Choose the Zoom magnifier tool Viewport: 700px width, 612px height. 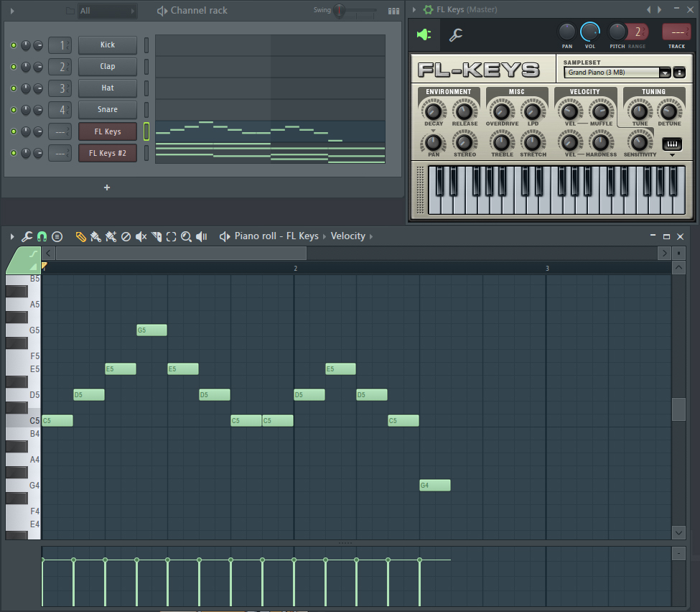pos(186,236)
